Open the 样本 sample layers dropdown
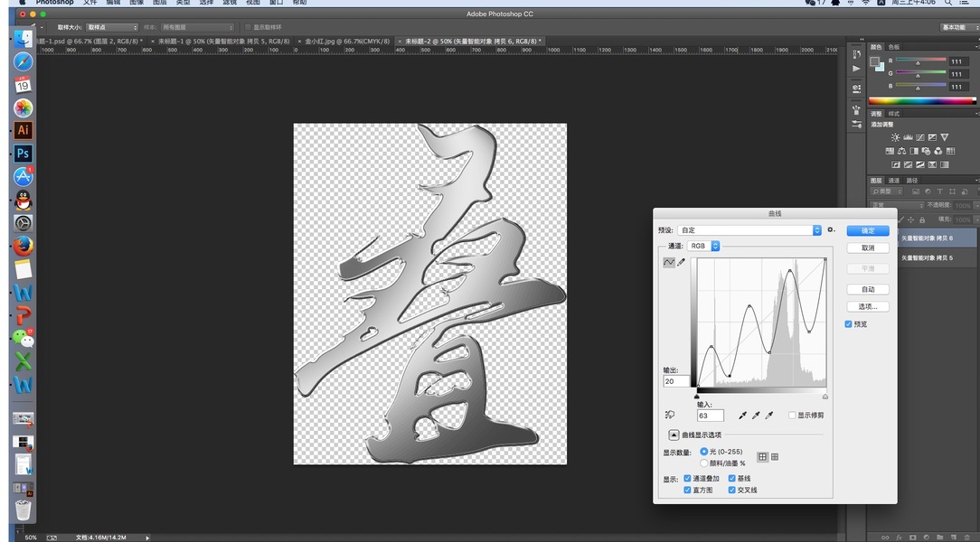The height and width of the screenshot is (542, 980). pos(197,27)
